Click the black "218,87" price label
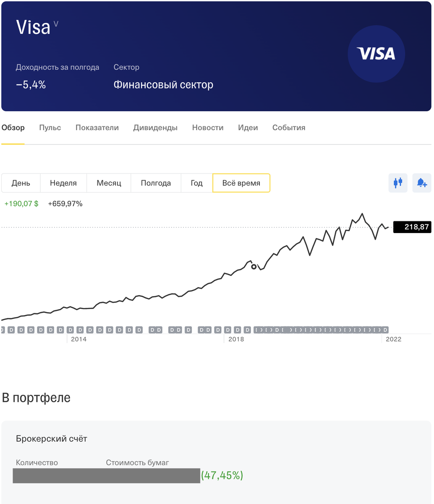Viewport: 434px width, 504px height. click(413, 227)
